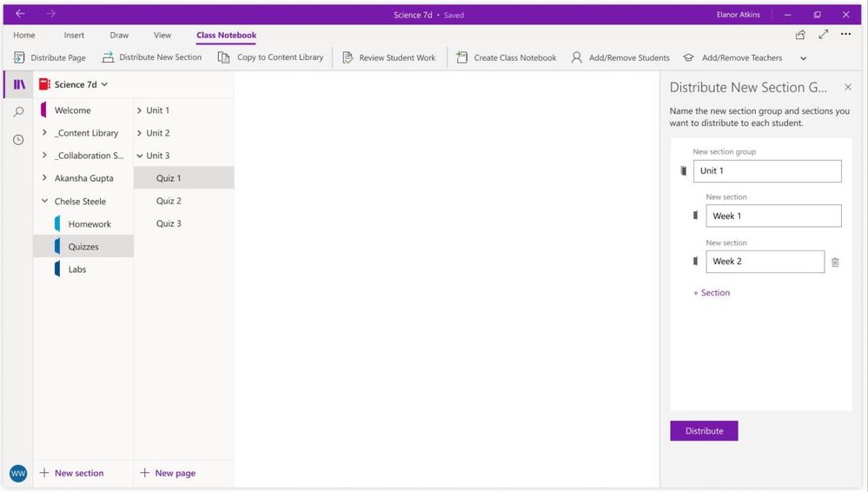Click the back arrow in title bar
Viewport: 868px width, 492px height.
click(20, 14)
